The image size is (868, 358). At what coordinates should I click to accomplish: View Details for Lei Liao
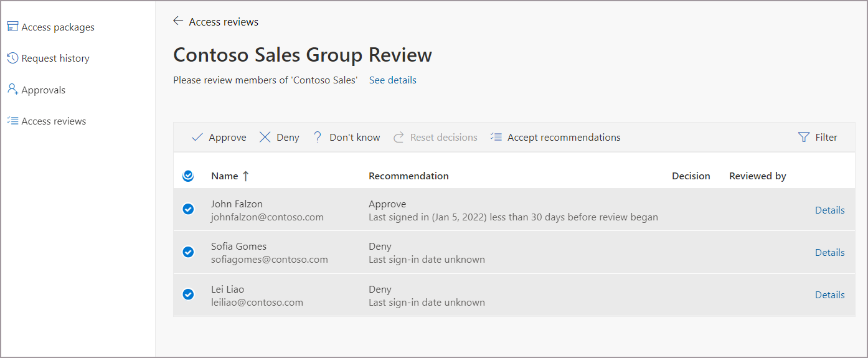[829, 295]
